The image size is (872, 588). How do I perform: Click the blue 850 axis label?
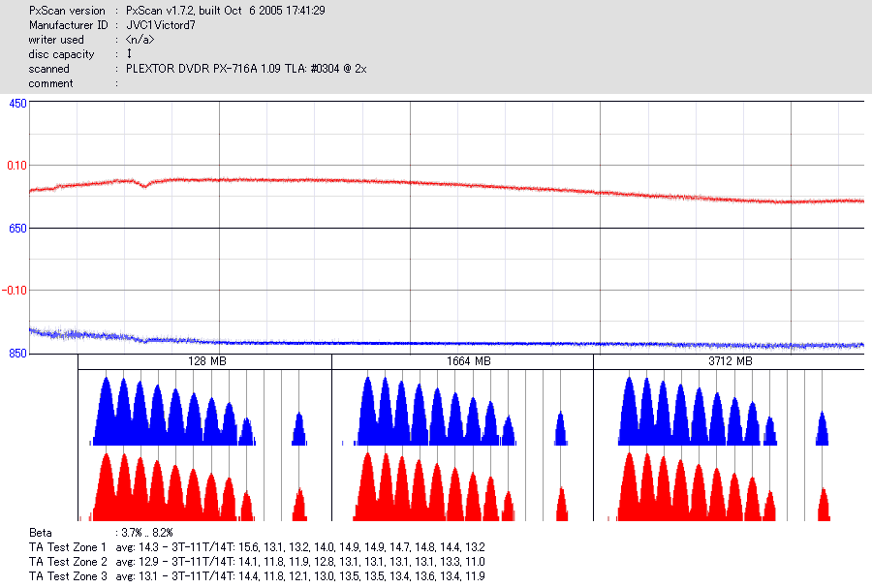(x=17, y=354)
